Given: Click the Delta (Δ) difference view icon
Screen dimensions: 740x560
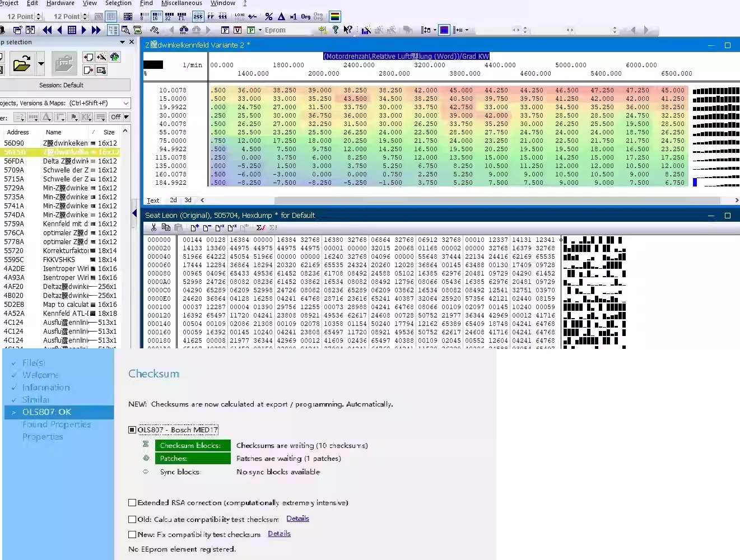Looking at the screenshot, I should (282, 16).
